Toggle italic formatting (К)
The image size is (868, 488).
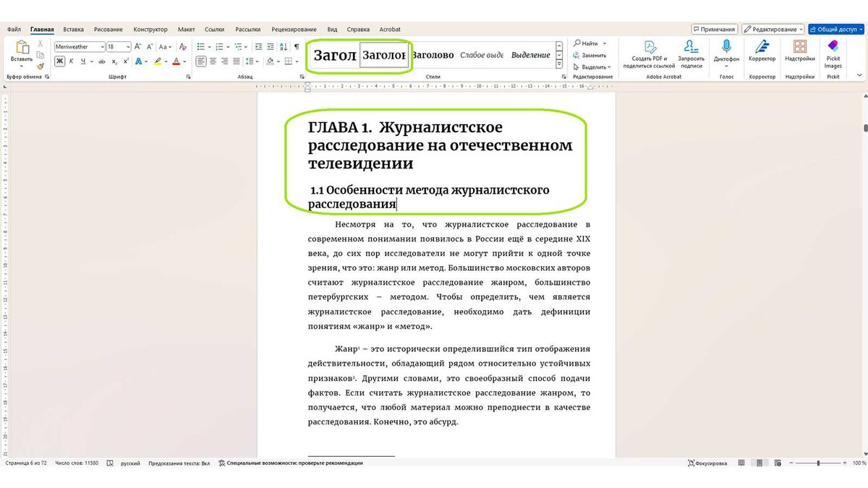[x=71, y=61]
